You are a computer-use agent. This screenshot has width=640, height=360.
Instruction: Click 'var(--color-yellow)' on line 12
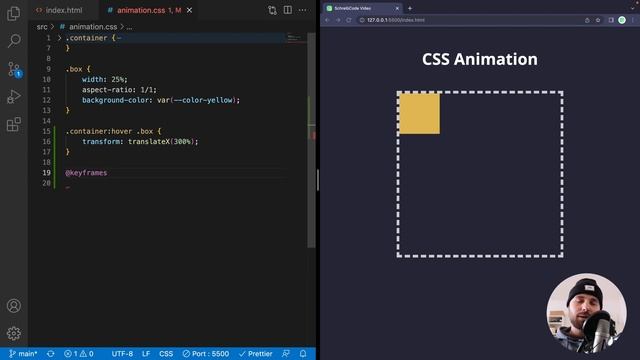coord(197,100)
